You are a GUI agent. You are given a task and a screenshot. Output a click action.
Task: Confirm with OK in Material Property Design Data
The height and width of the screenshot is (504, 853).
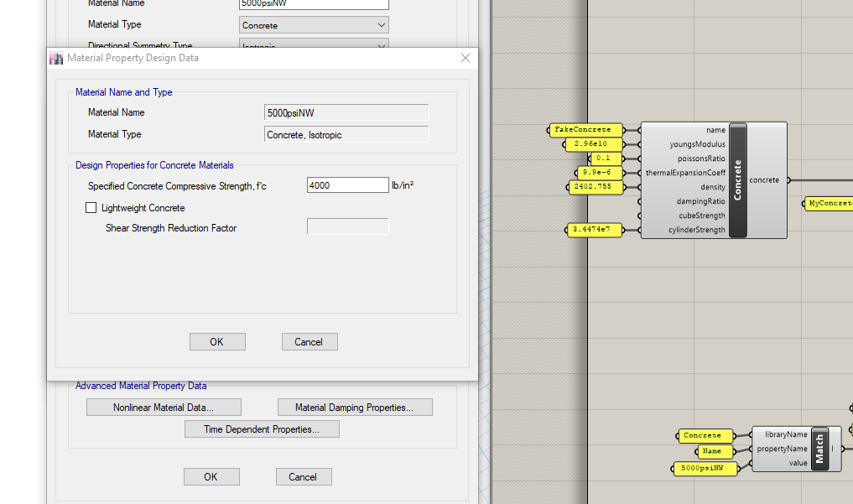point(217,341)
